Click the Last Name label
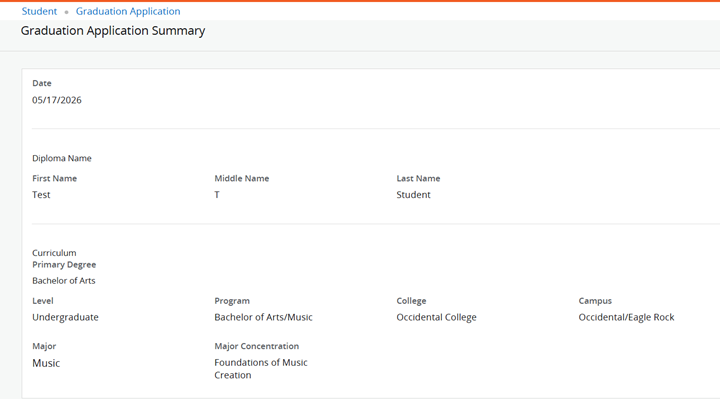Screen dimensions: 720x399 click(418, 178)
